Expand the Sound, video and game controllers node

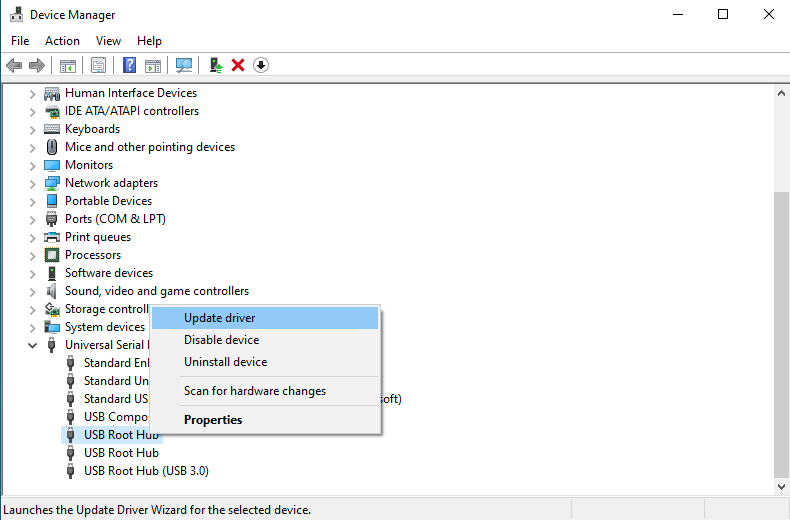pos(33,291)
